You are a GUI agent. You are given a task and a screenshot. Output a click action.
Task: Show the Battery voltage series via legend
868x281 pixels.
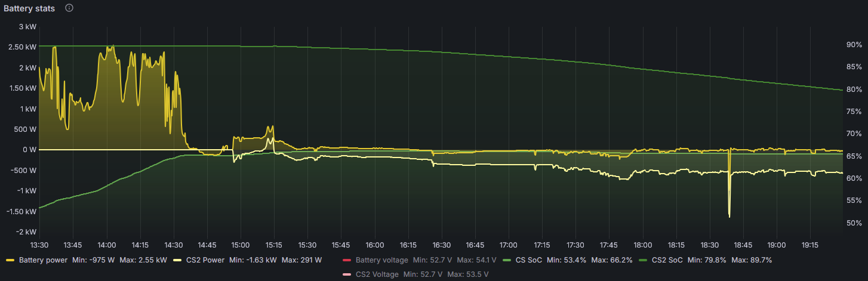(x=382, y=260)
